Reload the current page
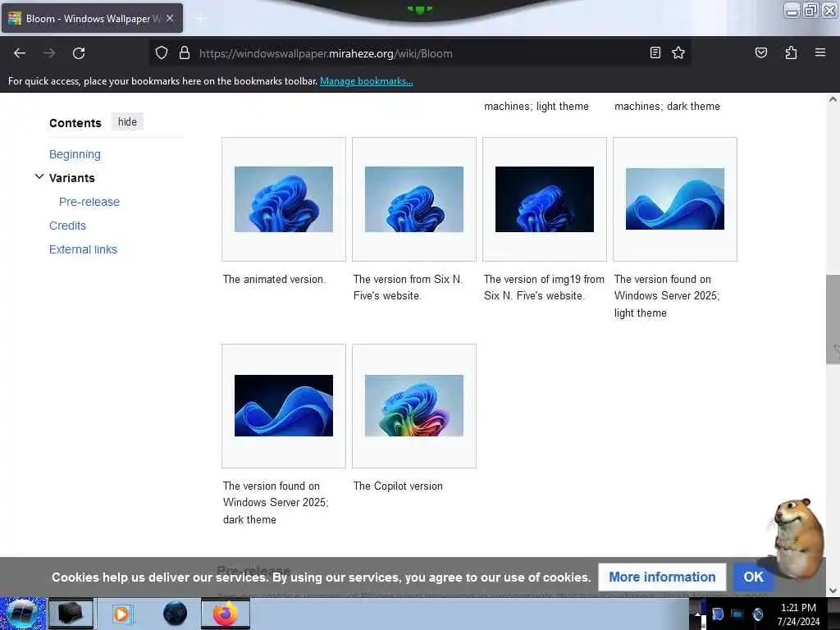Viewport: 840px width, 630px height. click(79, 53)
